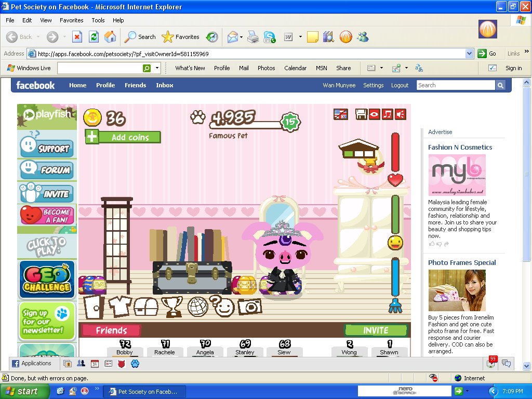Click the health heart meter
The width and height of the screenshot is (532, 399).
[395, 159]
